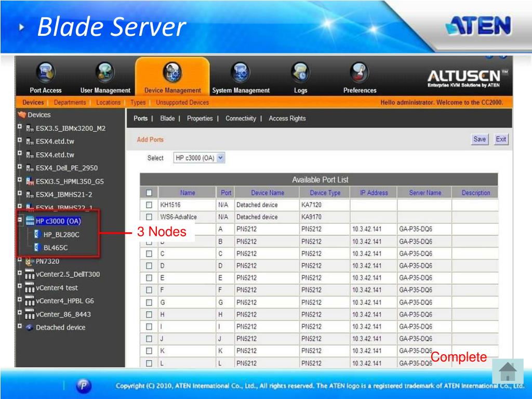This screenshot has width=532, height=399.
Task: Expand the ESXi3.5_HPML350_G5 tree node
Action: pyautogui.click(x=20, y=180)
